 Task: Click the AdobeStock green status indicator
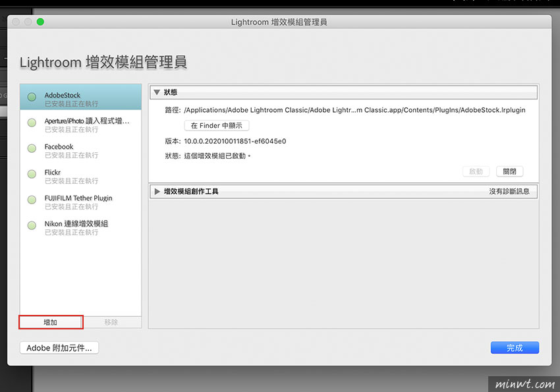(x=32, y=97)
